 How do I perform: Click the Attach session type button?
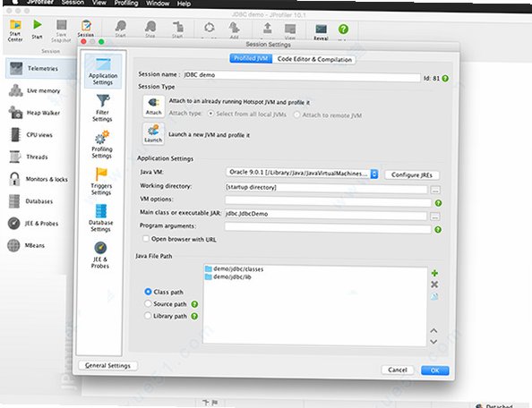(x=154, y=106)
